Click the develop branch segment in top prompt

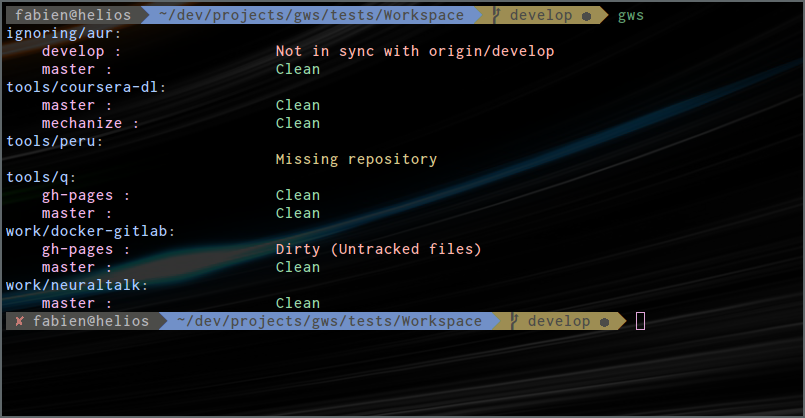[x=541, y=15]
